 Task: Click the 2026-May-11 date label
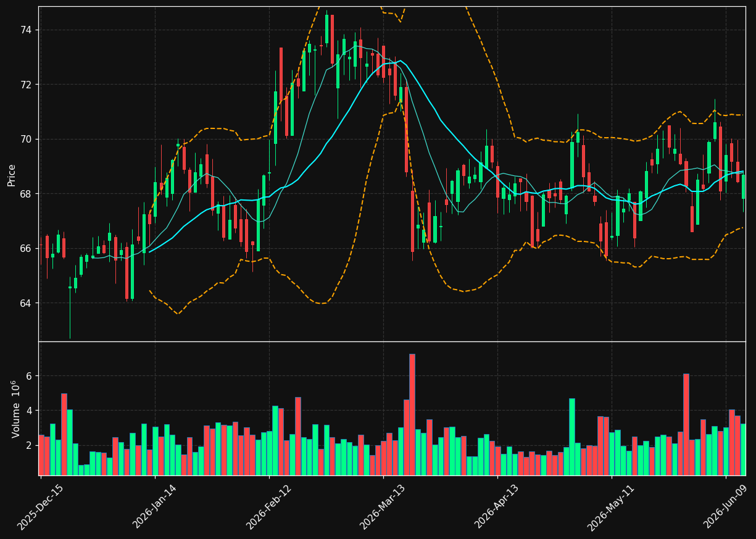coord(610,507)
